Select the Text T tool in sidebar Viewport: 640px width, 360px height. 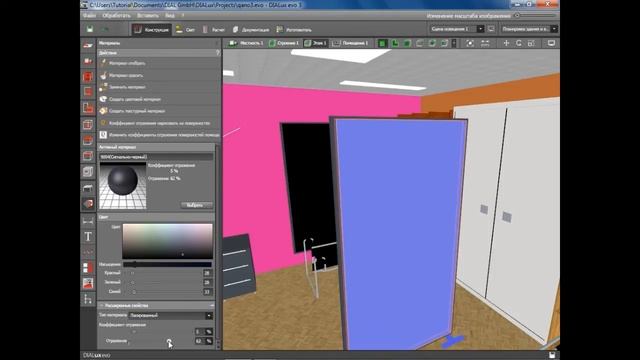pos(88,237)
